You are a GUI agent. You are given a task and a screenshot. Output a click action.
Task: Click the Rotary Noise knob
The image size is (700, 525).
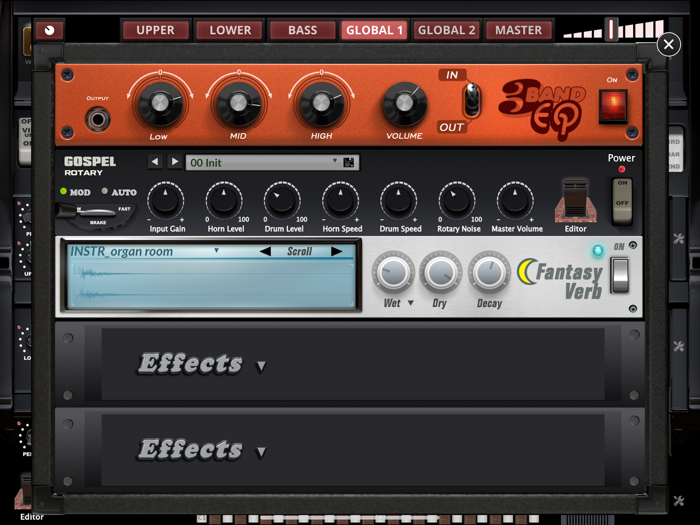457,201
